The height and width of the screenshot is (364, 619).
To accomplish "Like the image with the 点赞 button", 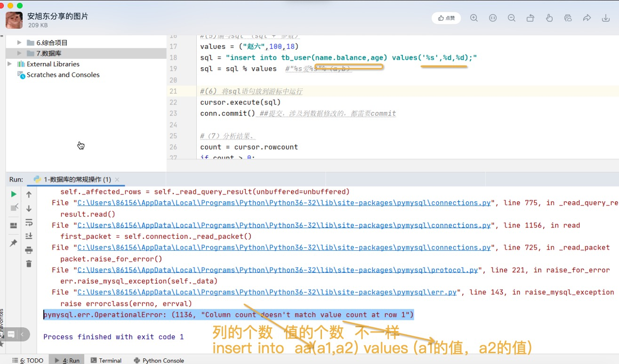I will click(x=446, y=18).
